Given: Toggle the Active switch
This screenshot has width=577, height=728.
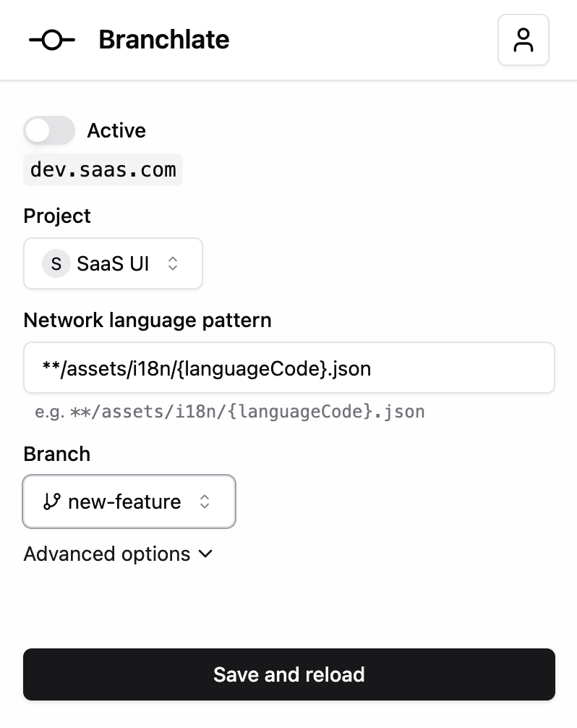Looking at the screenshot, I should (x=49, y=130).
